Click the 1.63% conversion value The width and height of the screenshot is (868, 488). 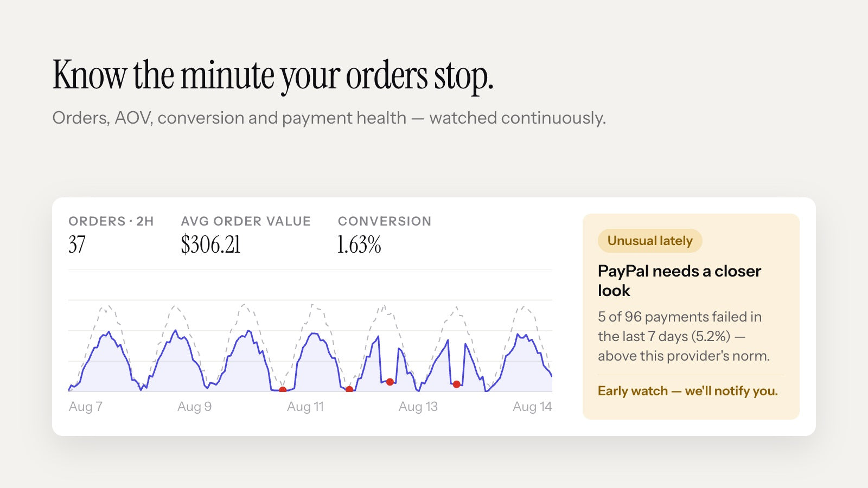tap(359, 245)
